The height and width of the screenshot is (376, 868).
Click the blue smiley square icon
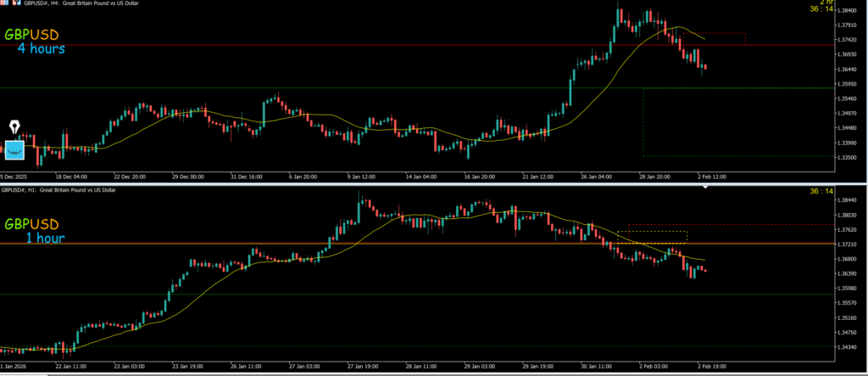pyautogui.click(x=14, y=149)
